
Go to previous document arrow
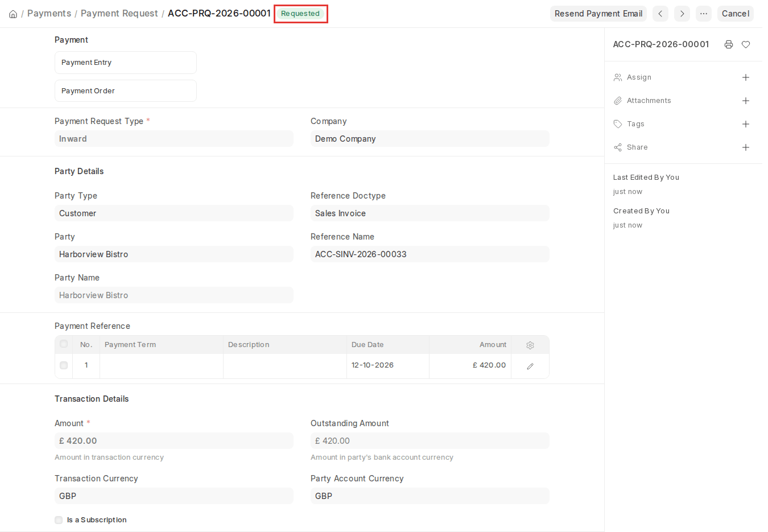point(660,14)
